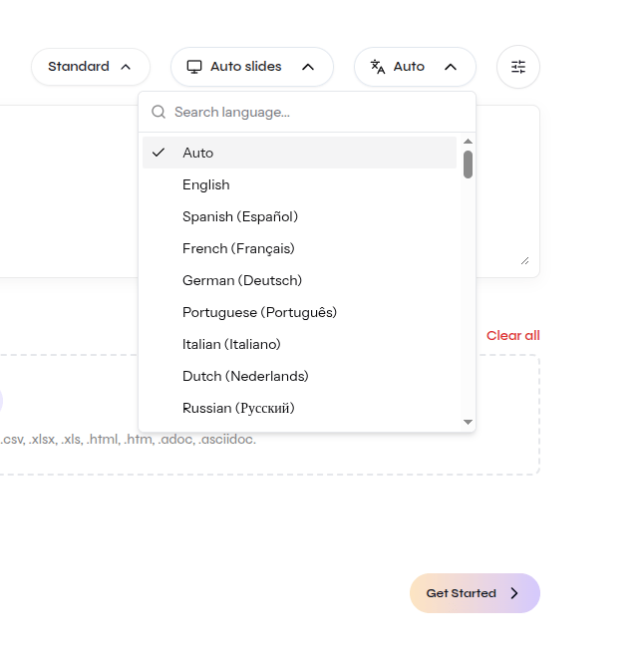Click the scrollbar up arrow
The width and height of the screenshot is (644, 666).
pyautogui.click(x=468, y=142)
